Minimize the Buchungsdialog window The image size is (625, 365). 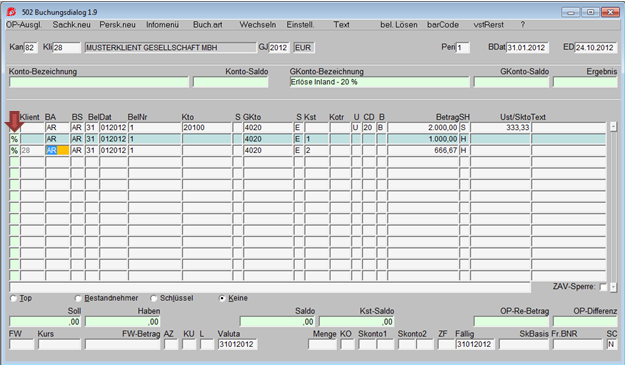570,12
